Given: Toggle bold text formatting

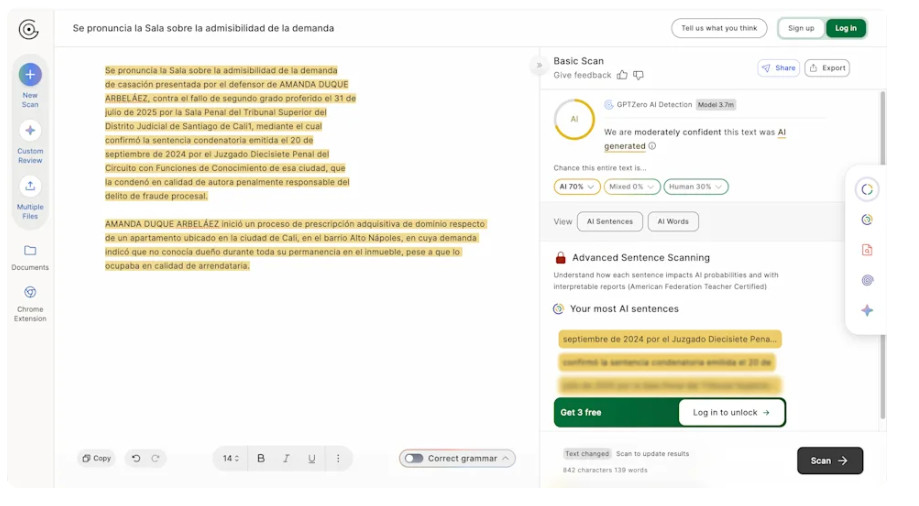Looking at the screenshot, I should tap(261, 458).
